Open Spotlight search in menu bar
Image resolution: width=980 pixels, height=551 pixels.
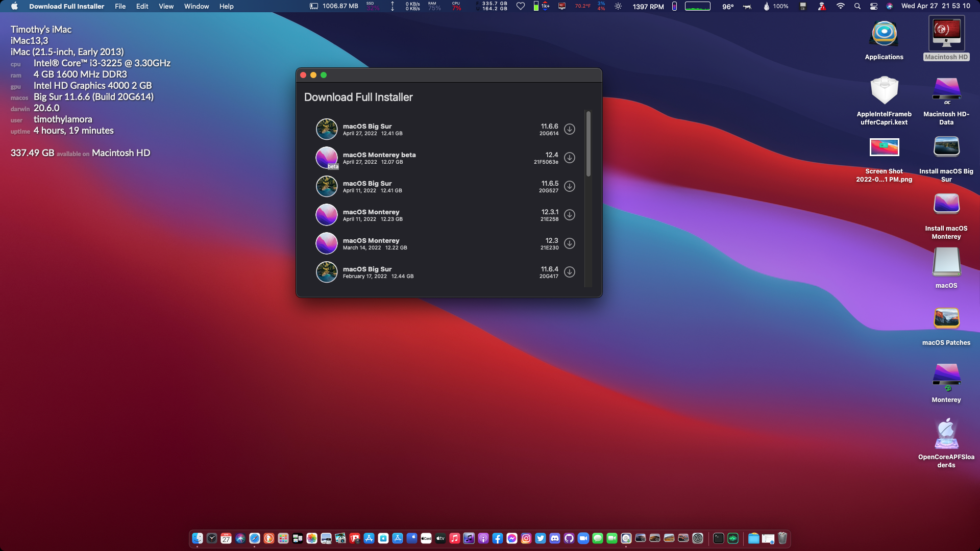(857, 6)
